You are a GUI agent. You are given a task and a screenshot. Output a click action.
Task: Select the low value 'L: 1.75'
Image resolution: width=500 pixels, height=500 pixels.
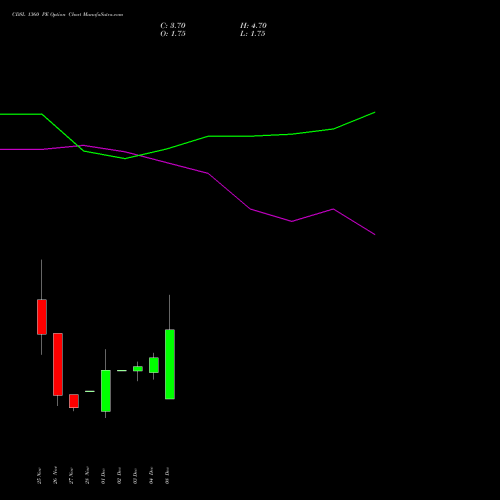pos(253,34)
